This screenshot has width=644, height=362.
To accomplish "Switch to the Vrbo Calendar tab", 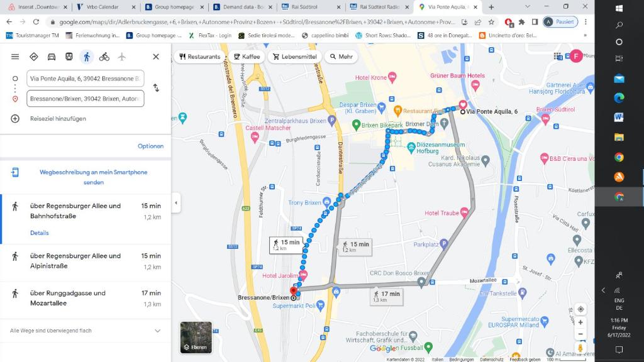I will 104,7.
